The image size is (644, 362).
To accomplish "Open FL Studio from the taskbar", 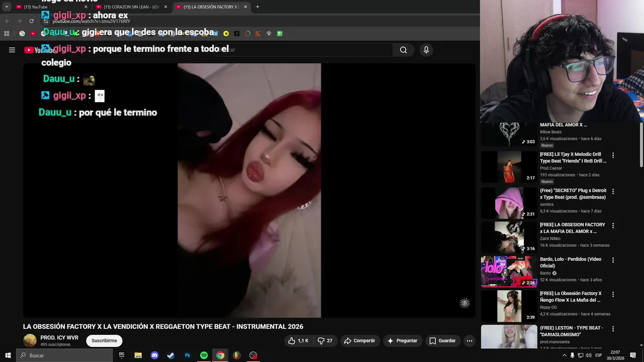I will tap(236, 355).
